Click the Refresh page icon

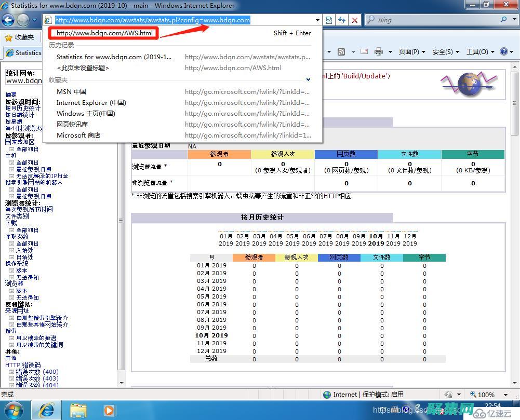tap(341, 20)
